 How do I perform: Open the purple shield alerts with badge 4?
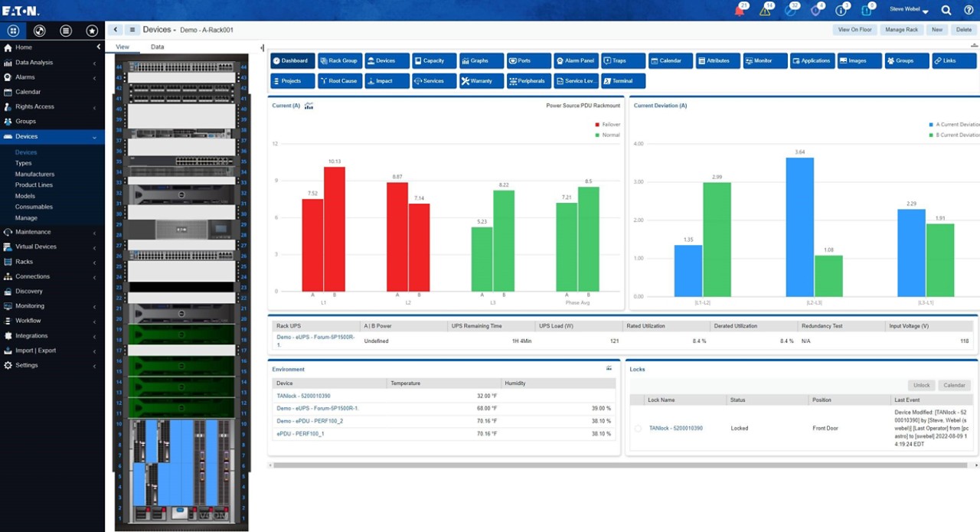[x=816, y=11]
